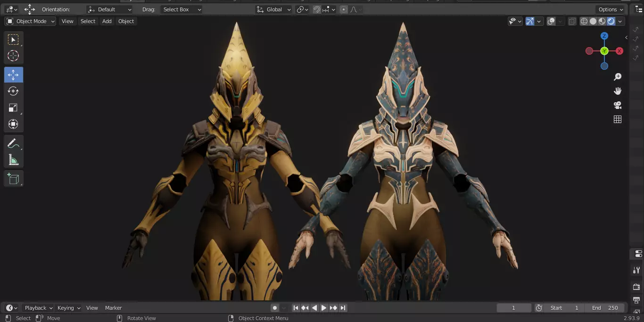Click the green -Y axis gizmo circle
This screenshot has height=322, width=644.
pos(604,51)
